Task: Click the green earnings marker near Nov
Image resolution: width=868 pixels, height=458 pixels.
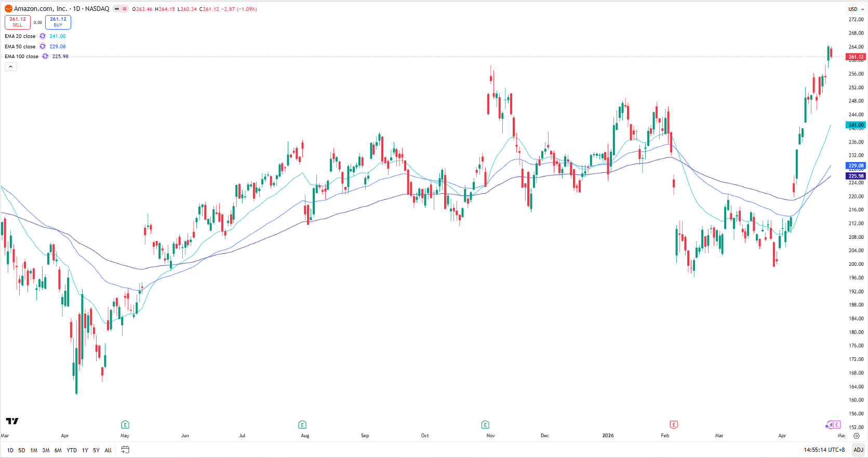Action: tap(485, 425)
